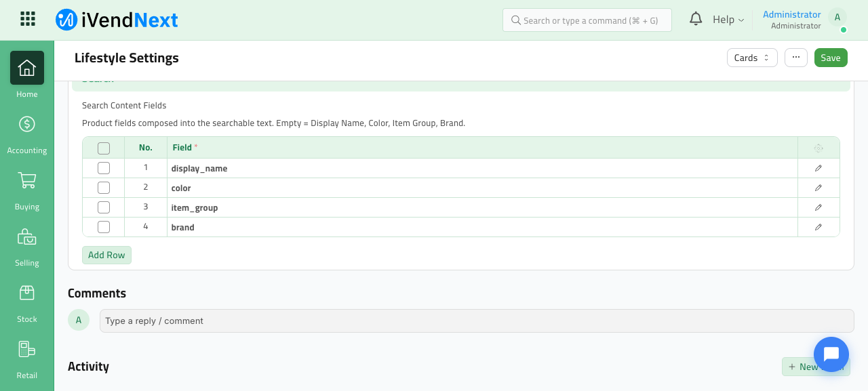The width and height of the screenshot is (868, 391).
Task: Edit the brand row pencil icon
Action: coord(818,227)
